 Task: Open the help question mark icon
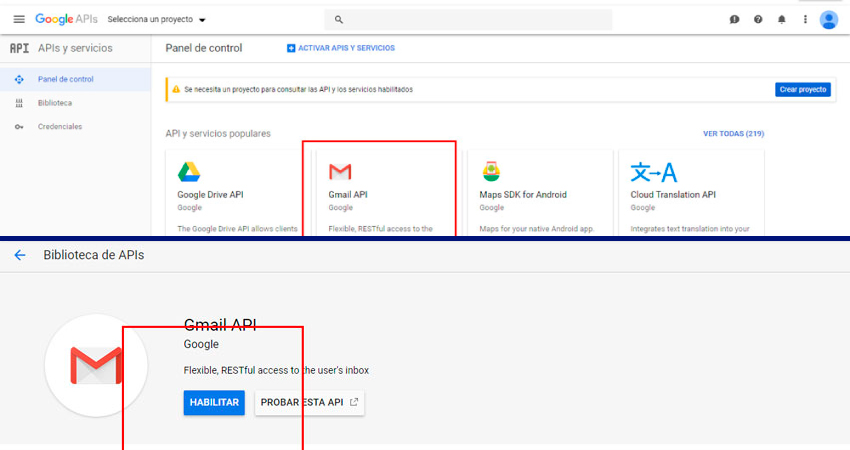point(758,20)
